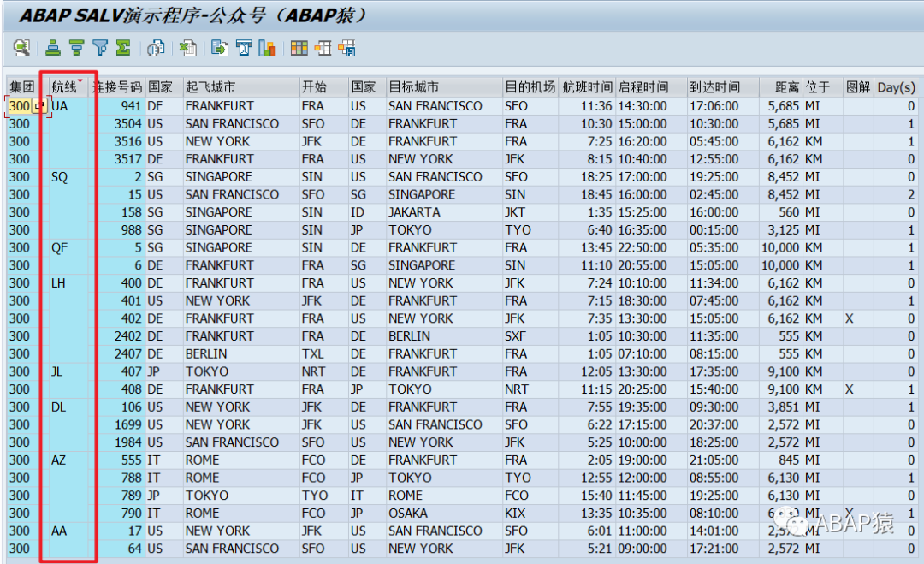924x564 pixels.
Task: Click the Sort Ascending toolbar icon
Action: pyautogui.click(x=53, y=48)
